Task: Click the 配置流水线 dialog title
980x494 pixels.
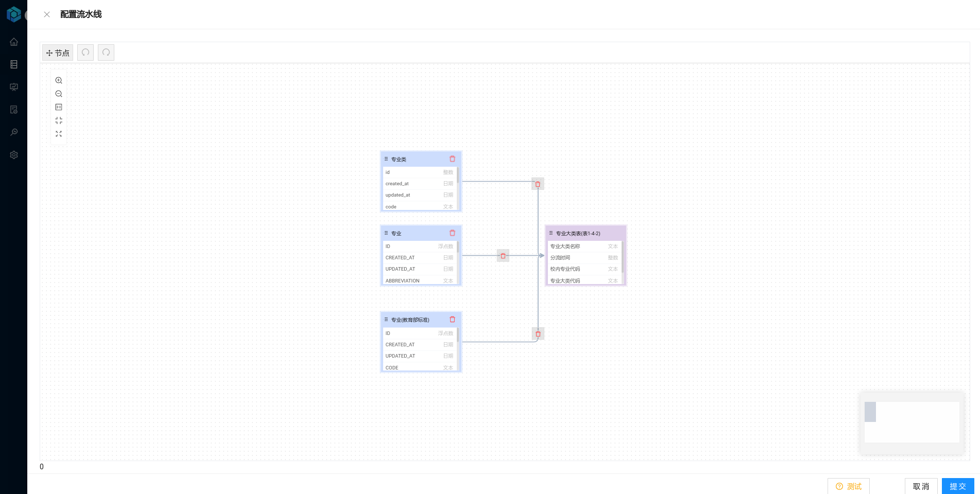Action: point(81,14)
